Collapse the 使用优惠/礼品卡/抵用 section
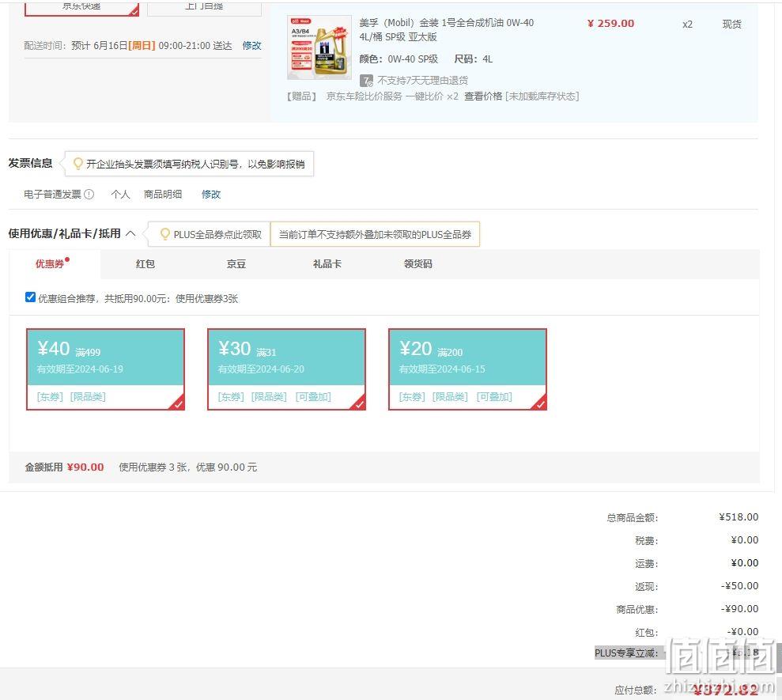Image resolution: width=782 pixels, height=700 pixels. click(130, 233)
